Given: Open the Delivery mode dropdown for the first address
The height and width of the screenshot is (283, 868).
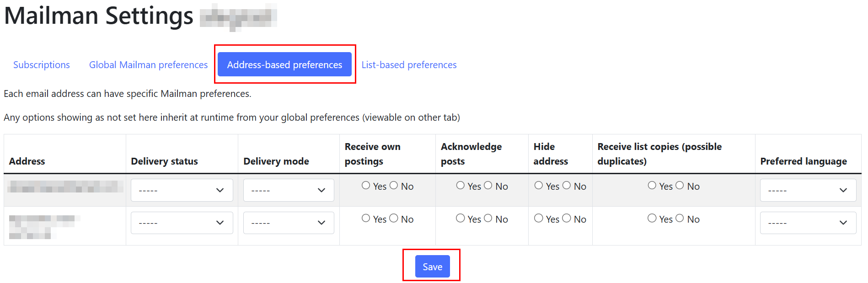Looking at the screenshot, I should [288, 190].
